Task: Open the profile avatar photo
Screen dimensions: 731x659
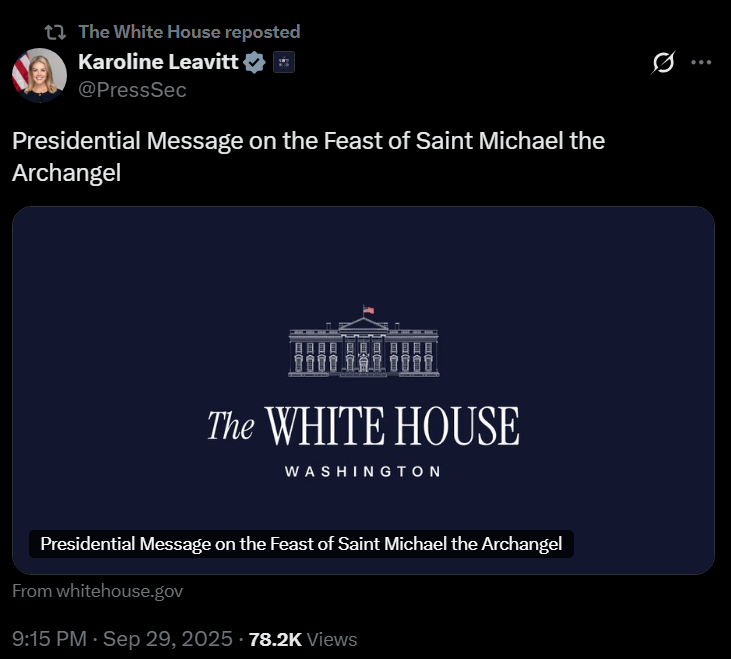Action: 39,75
